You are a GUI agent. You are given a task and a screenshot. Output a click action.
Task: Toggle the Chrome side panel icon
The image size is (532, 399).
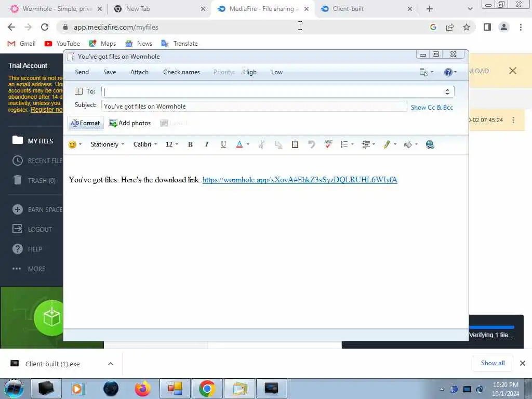pos(487,27)
